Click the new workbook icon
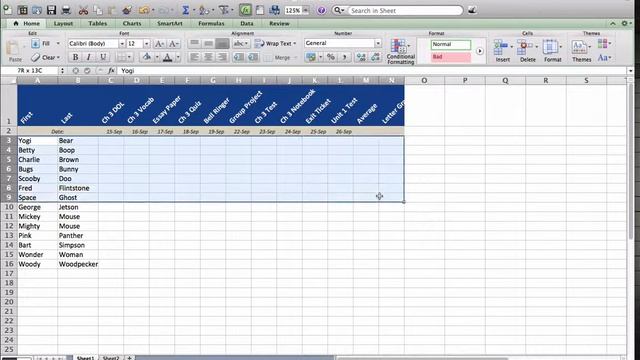This screenshot has height=360, width=640. (x=8, y=10)
